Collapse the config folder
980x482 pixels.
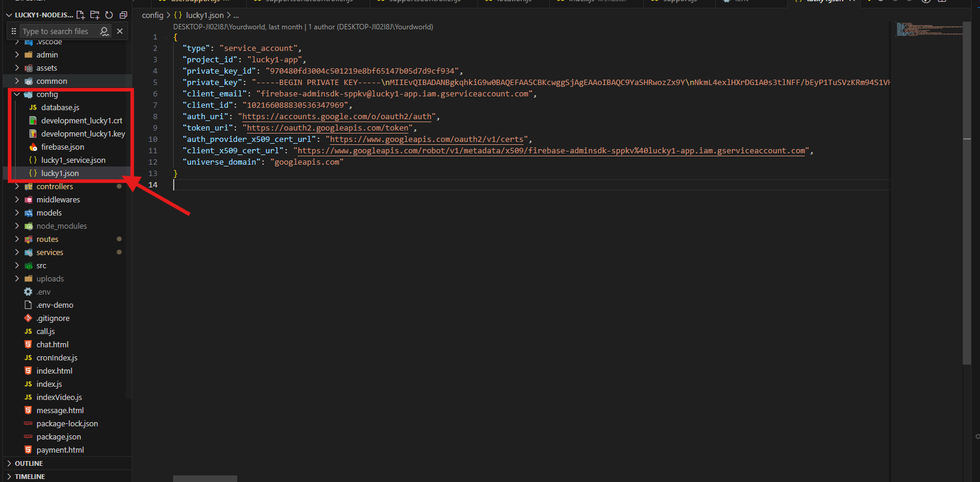click(x=17, y=95)
